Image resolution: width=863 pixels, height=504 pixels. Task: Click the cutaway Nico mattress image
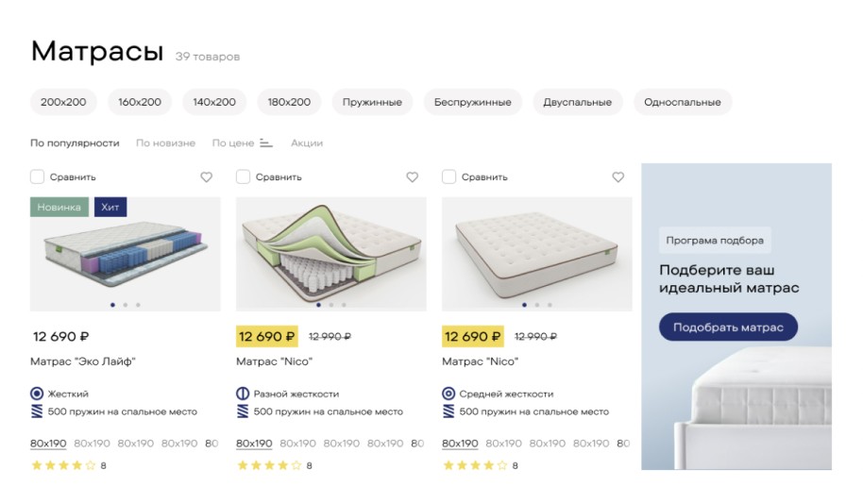[330, 250]
